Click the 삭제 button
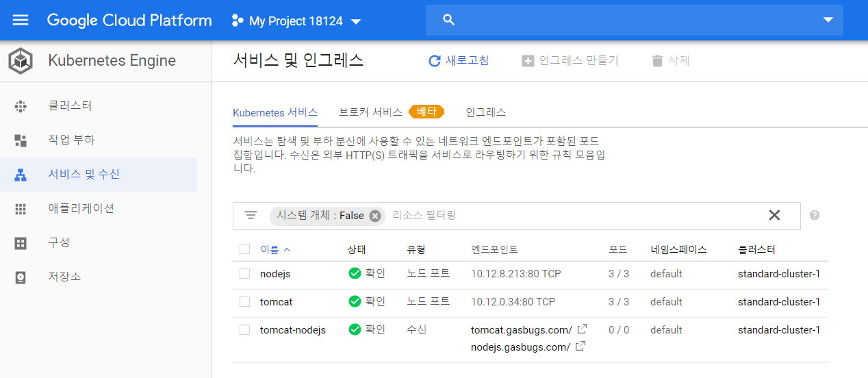 pyautogui.click(x=671, y=61)
